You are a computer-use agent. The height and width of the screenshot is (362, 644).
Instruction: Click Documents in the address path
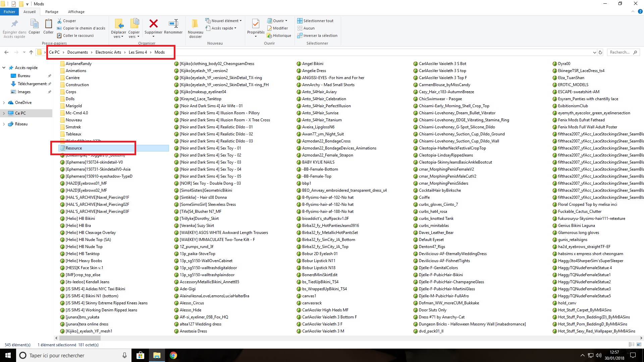(77, 52)
